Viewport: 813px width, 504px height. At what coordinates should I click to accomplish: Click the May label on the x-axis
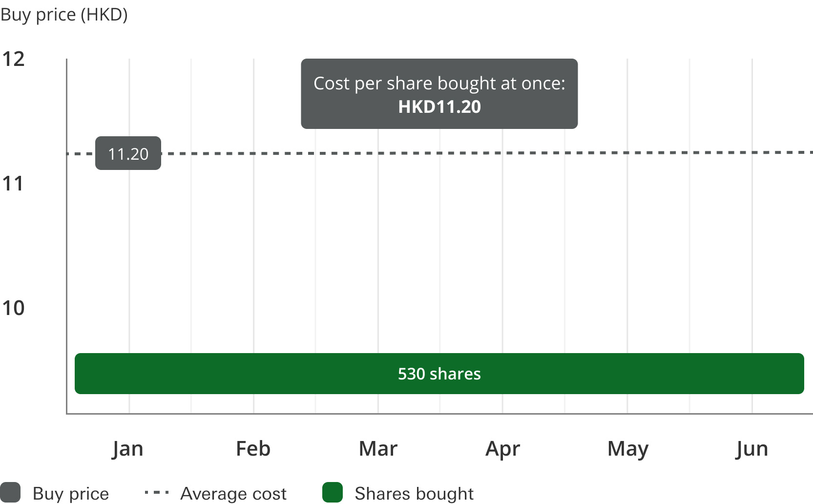click(628, 448)
